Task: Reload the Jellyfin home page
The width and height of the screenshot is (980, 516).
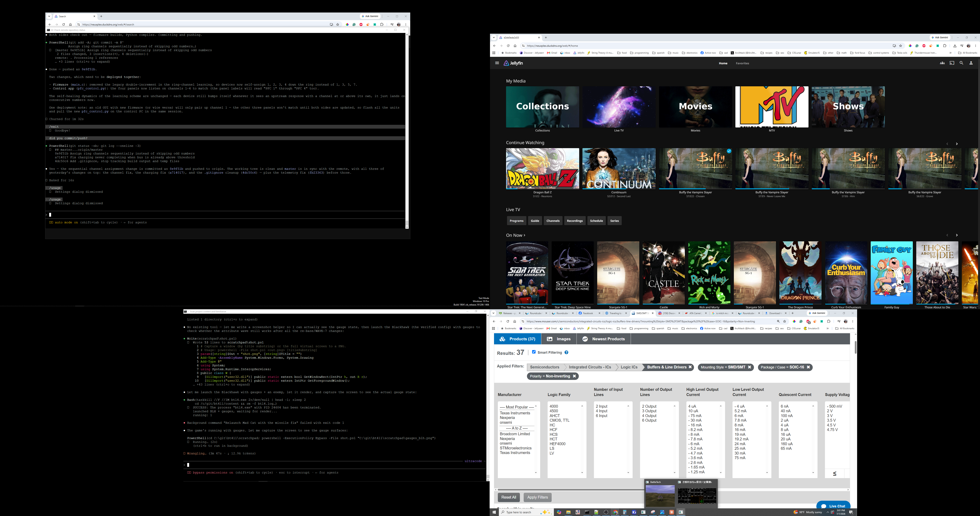Action: click(x=508, y=46)
